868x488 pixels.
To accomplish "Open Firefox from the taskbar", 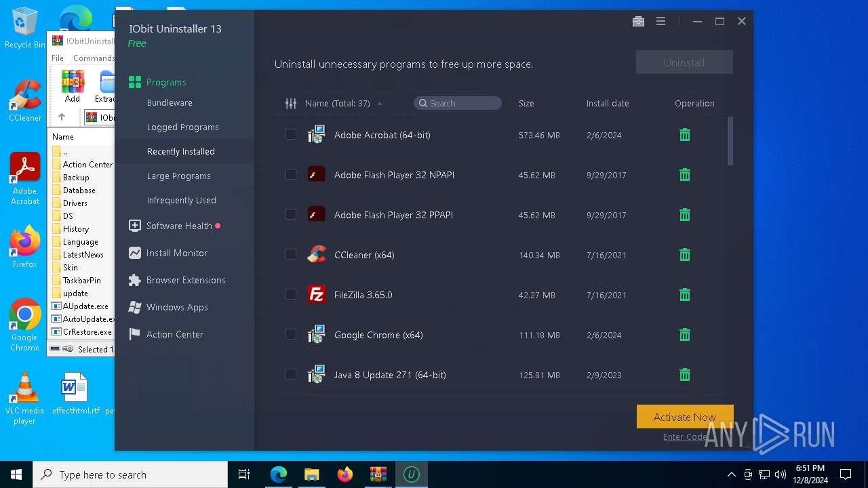I will pos(344,474).
